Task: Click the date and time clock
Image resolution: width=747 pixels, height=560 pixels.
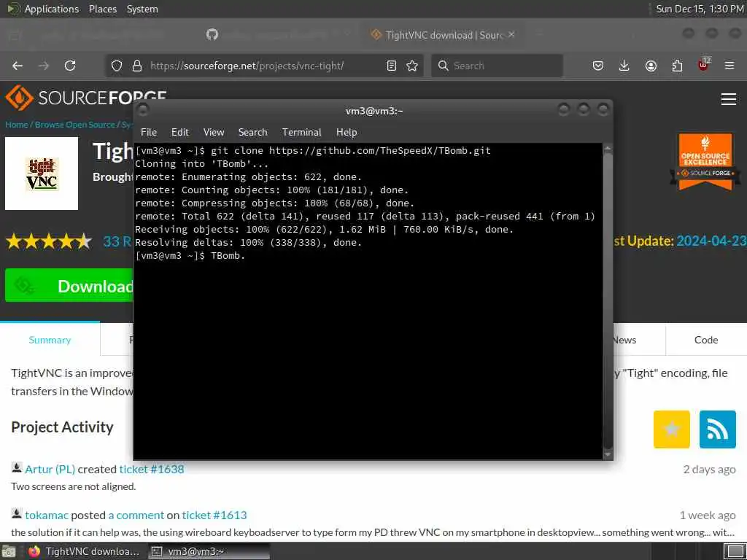Action: coord(700,9)
